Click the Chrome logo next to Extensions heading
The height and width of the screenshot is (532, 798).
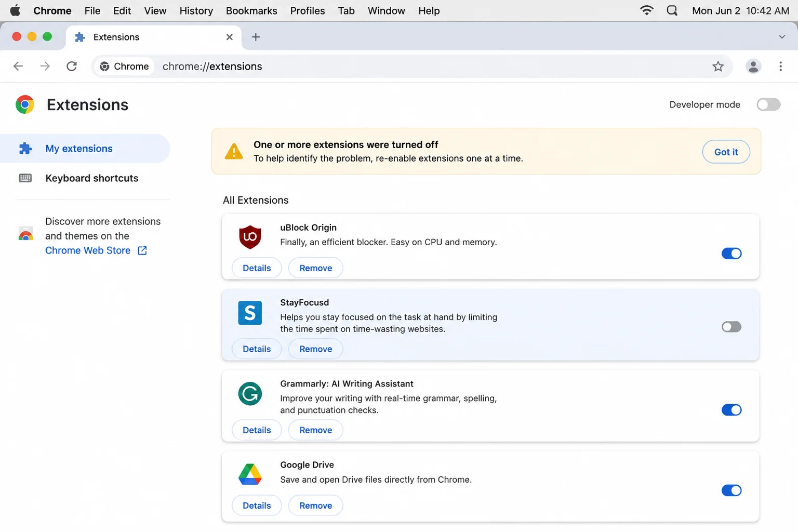[x=25, y=104]
